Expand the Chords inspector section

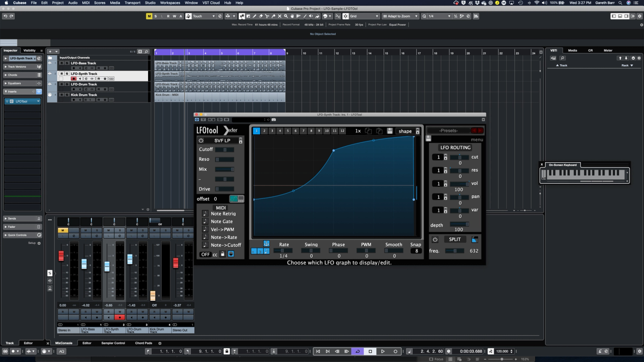pyautogui.click(x=6, y=75)
